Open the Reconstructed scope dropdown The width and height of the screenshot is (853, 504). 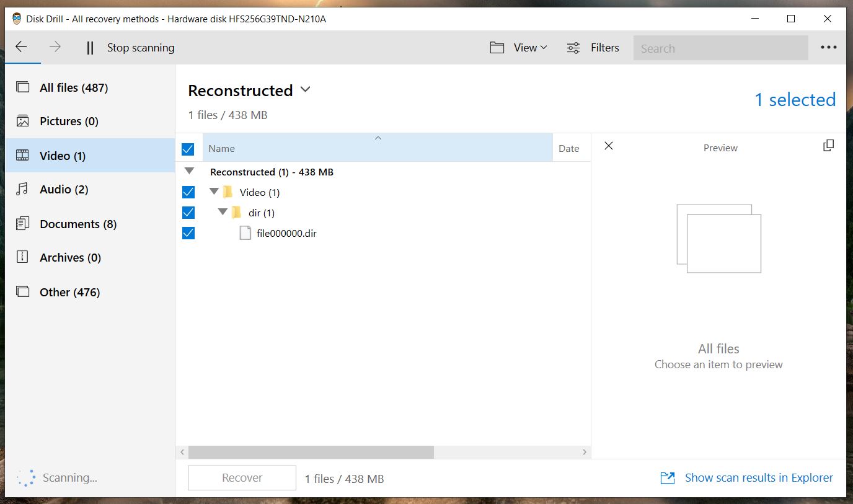[305, 90]
